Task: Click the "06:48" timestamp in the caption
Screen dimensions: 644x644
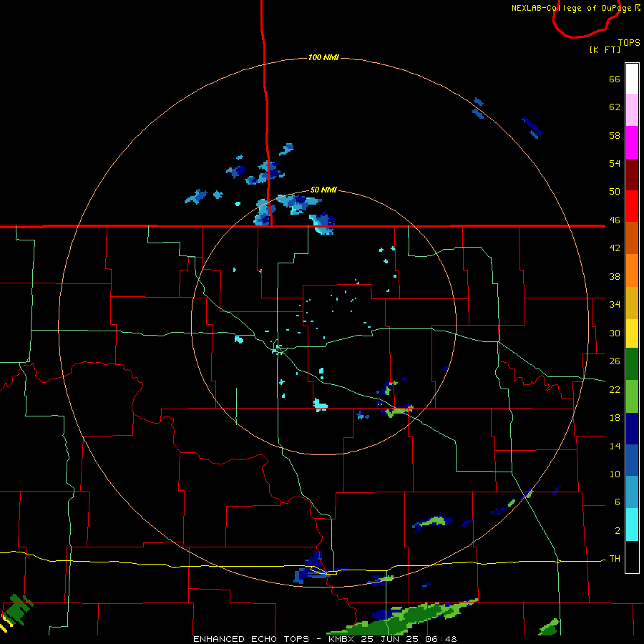Action: pyautogui.click(x=441, y=639)
